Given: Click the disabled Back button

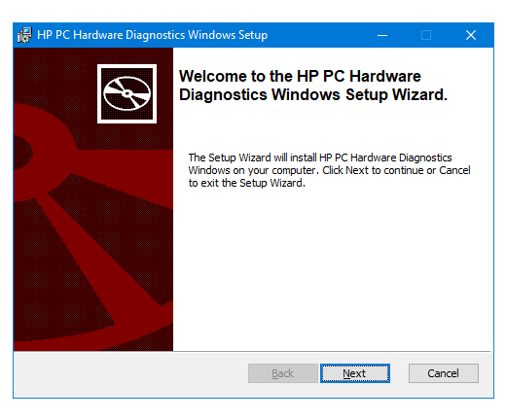Looking at the screenshot, I should point(282,373).
